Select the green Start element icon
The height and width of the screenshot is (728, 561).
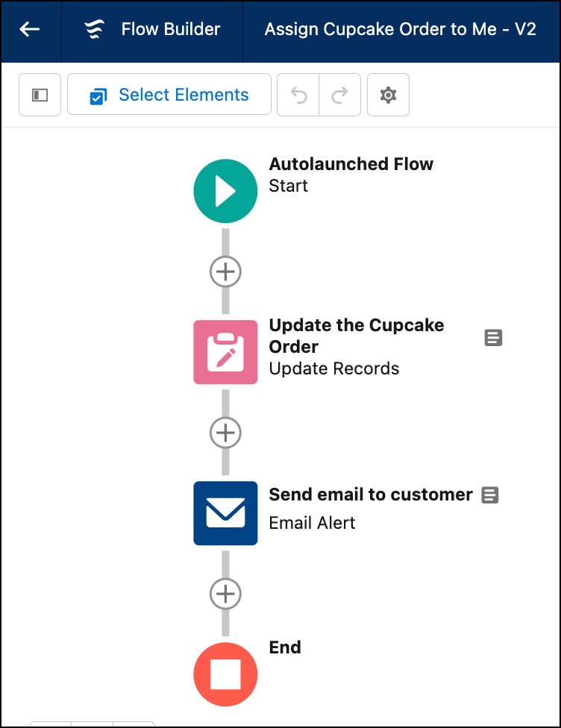point(226,191)
